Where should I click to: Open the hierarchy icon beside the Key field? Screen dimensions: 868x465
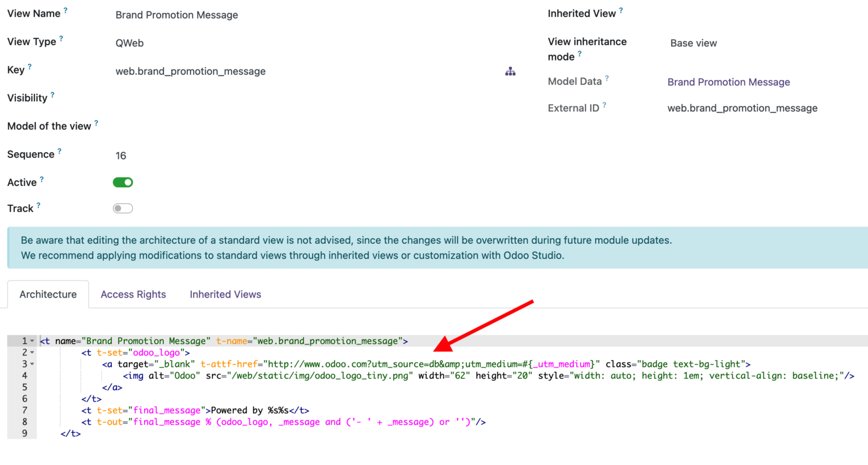[x=510, y=71]
